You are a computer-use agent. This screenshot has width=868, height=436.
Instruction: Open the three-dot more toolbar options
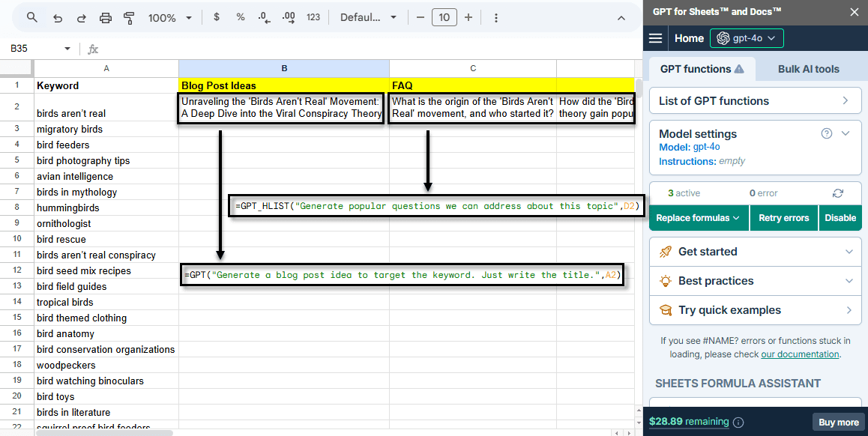pyautogui.click(x=496, y=18)
